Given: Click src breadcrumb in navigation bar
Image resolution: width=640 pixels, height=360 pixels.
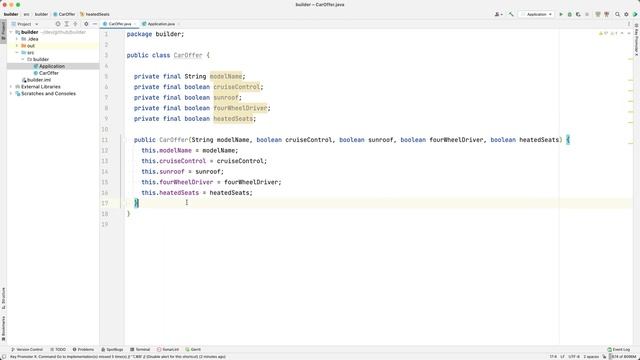Looking at the screenshot, I should (x=27, y=14).
